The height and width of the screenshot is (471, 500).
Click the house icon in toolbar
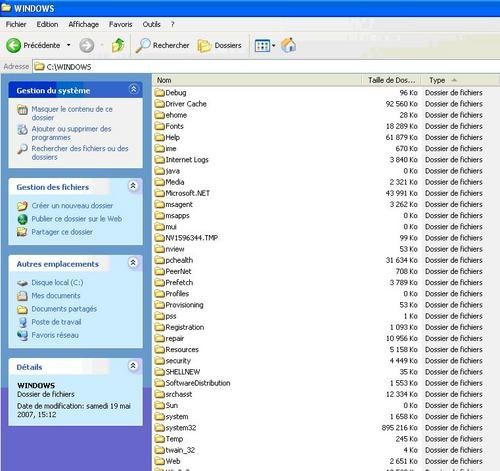[x=289, y=45]
